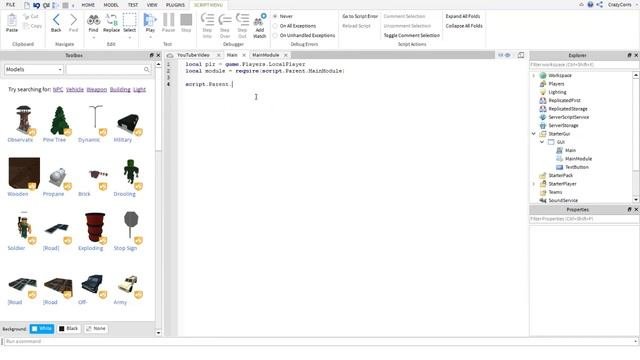This screenshot has width=640, height=360.
Task: Expand the Workspace tree node
Action: (533, 76)
